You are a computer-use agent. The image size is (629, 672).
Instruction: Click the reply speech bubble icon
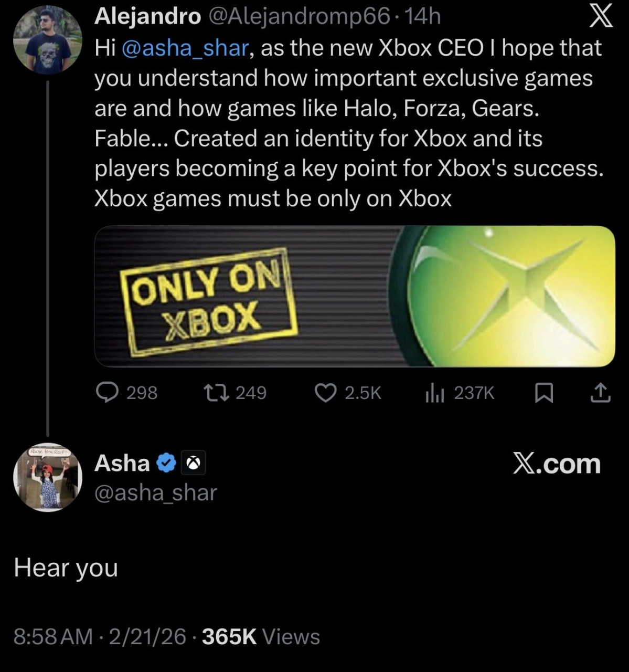[108, 393]
